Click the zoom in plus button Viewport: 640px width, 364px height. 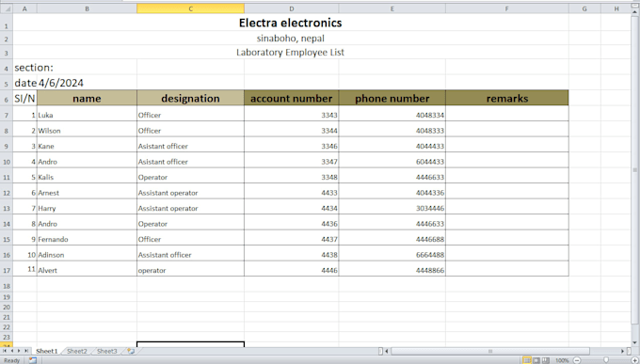tap(634, 360)
